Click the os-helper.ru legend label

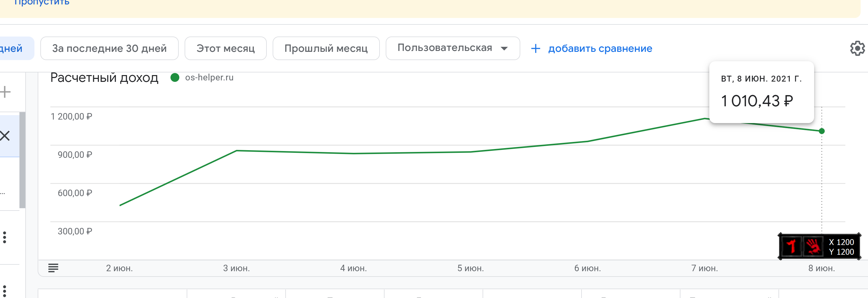coord(209,77)
